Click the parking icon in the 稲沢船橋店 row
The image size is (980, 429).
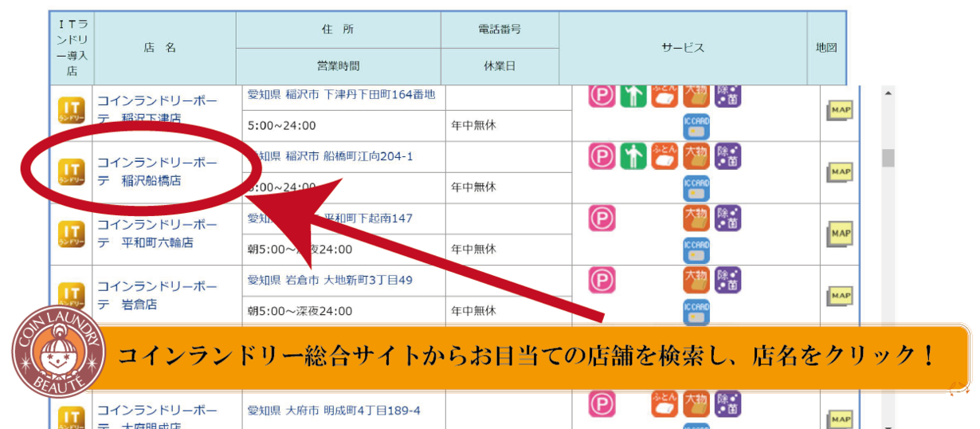[602, 156]
